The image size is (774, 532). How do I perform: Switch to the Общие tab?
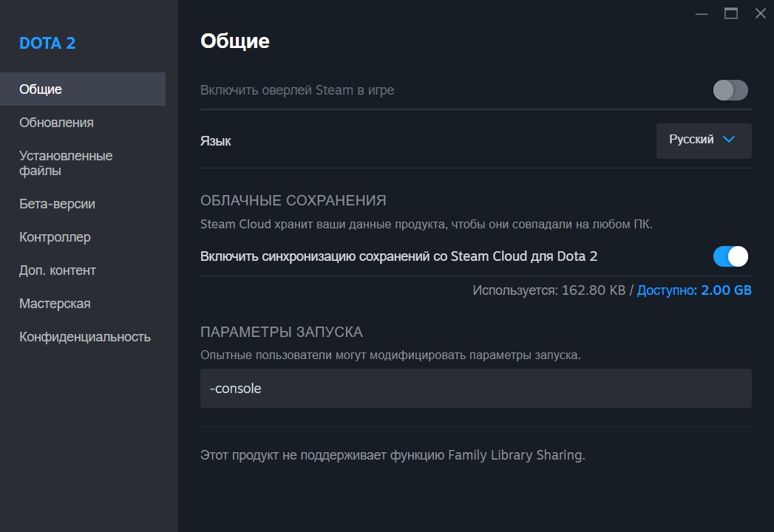tap(83, 89)
